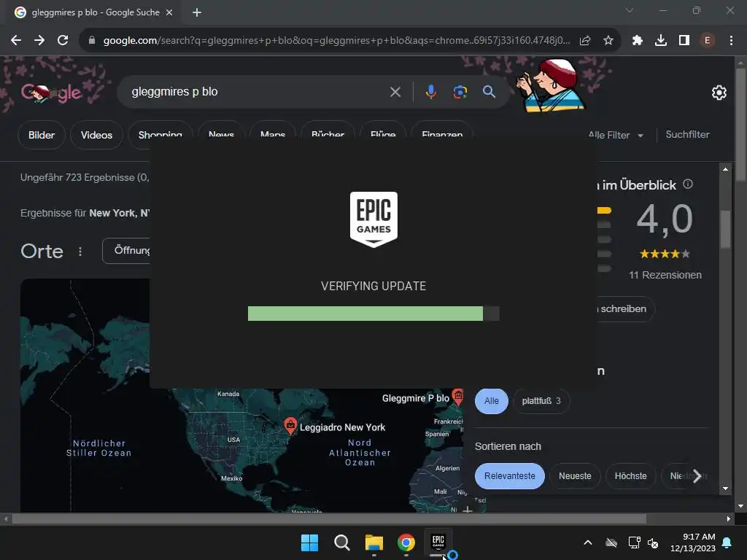This screenshot has width=747, height=560.
Task: Open the notification bell in the tray
Action: (727, 542)
